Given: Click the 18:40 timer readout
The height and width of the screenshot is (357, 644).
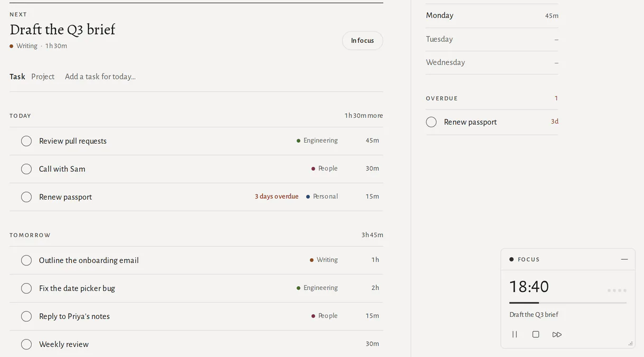Looking at the screenshot, I should (x=529, y=287).
